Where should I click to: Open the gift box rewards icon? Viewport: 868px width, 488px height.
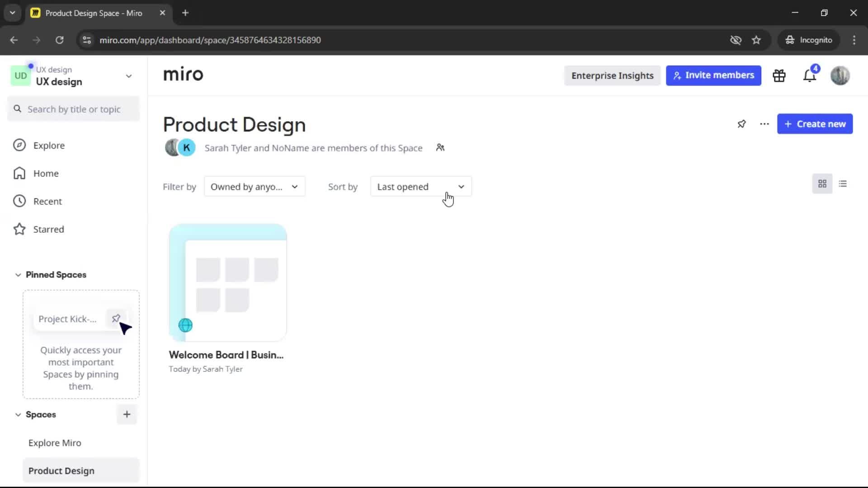(779, 75)
